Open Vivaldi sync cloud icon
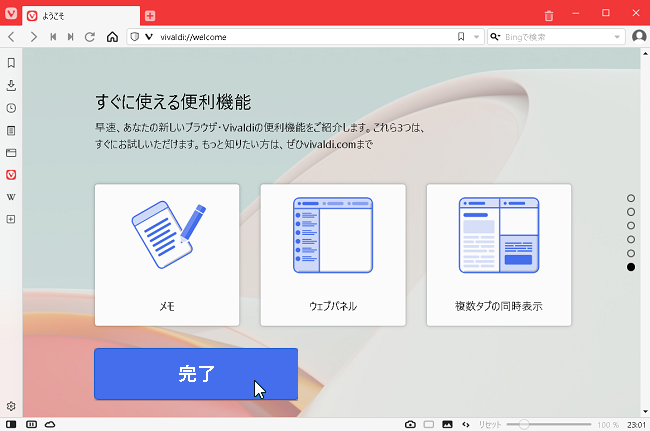This screenshot has height=431, width=650. [x=50, y=424]
